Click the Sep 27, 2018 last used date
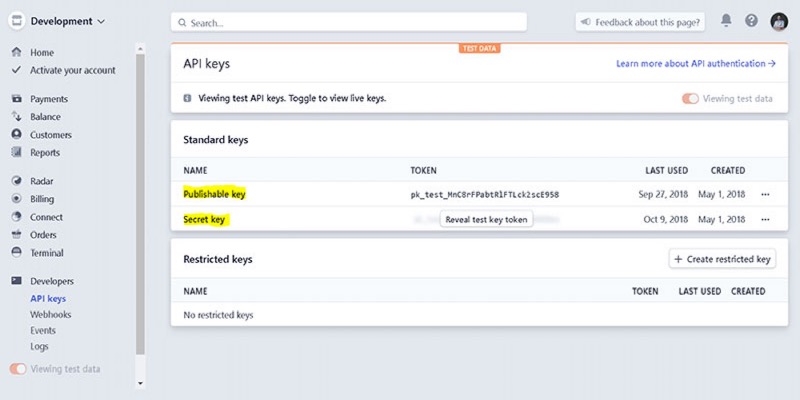The width and height of the screenshot is (800, 400). [x=663, y=194]
